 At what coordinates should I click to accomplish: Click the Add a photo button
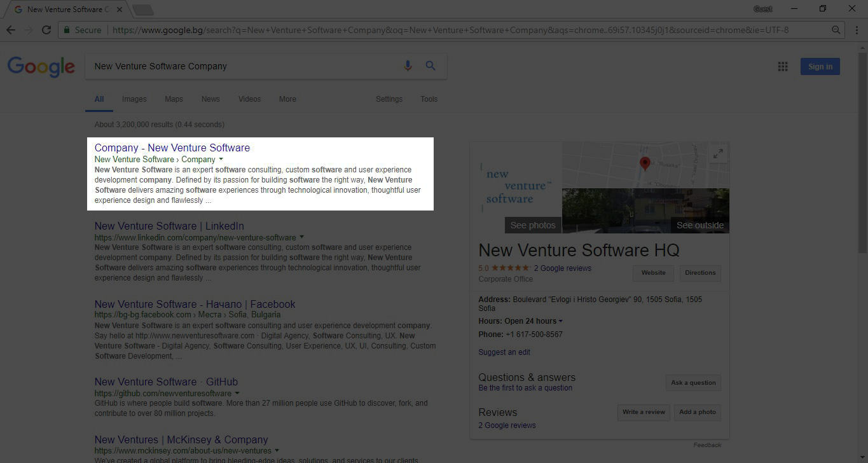(x=698, y=412)
